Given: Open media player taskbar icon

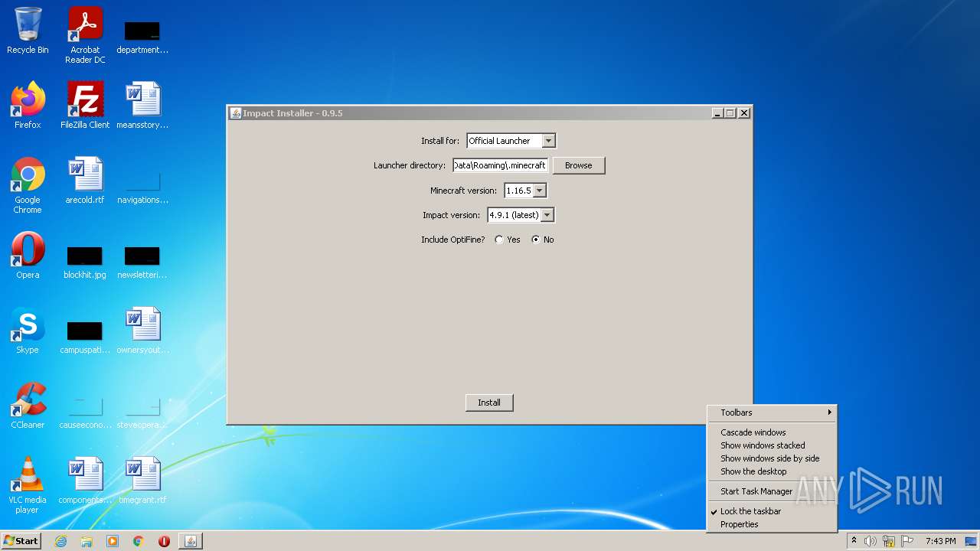Looking at the screenshot, I should point(113,541).
